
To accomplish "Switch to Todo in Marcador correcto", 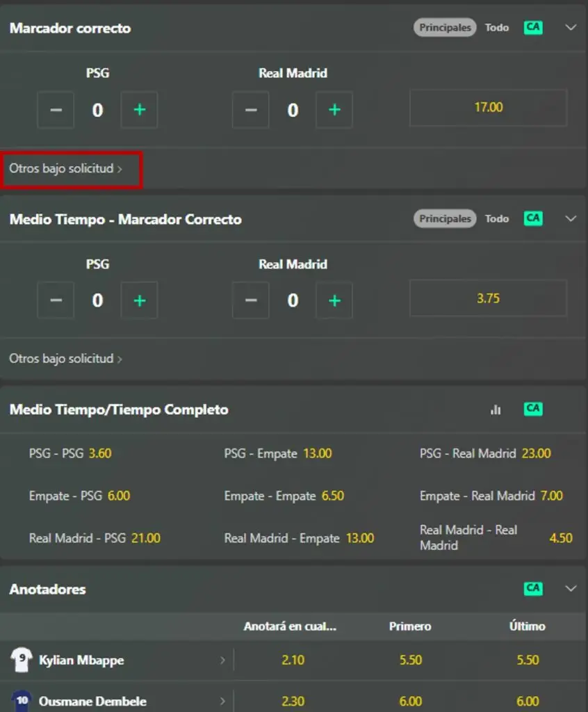I will pyautogui.click(x=497, y=28).
